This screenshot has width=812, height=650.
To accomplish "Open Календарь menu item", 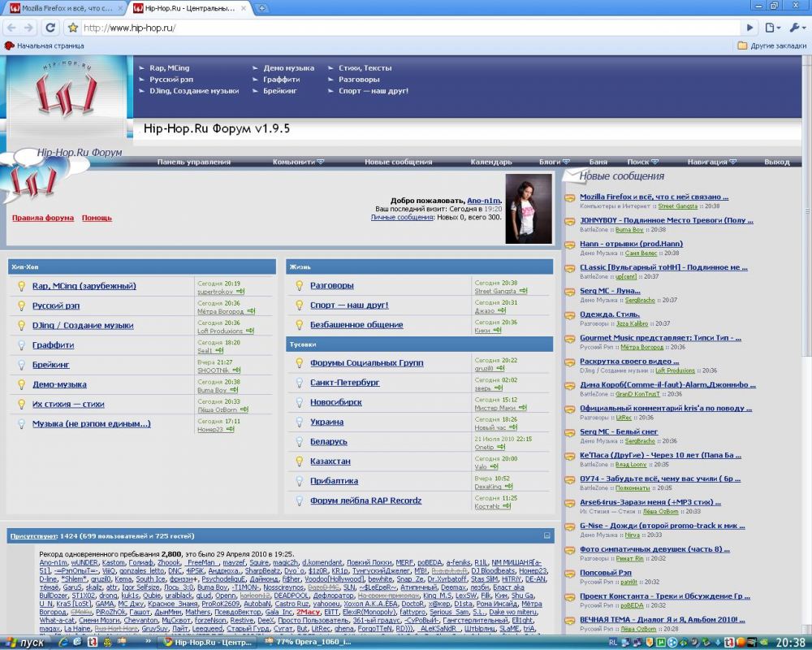I will (491, 162).
